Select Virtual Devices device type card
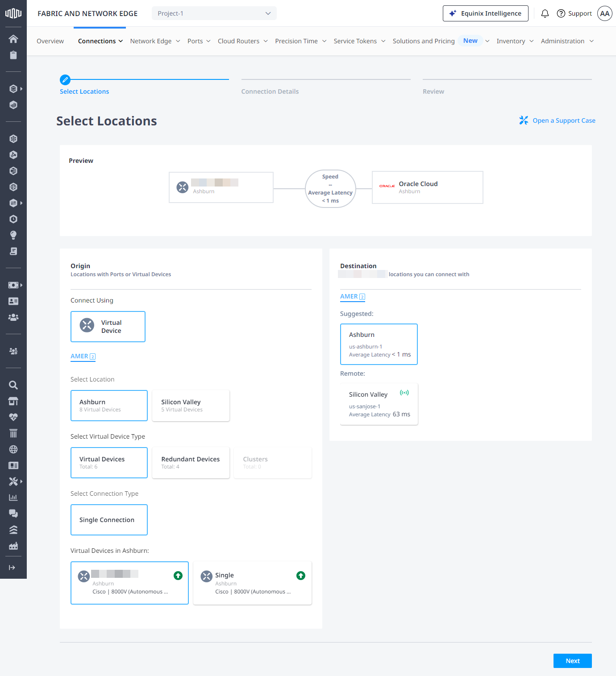The height and width of the screenshot is (676, 616). click(109, 463)
